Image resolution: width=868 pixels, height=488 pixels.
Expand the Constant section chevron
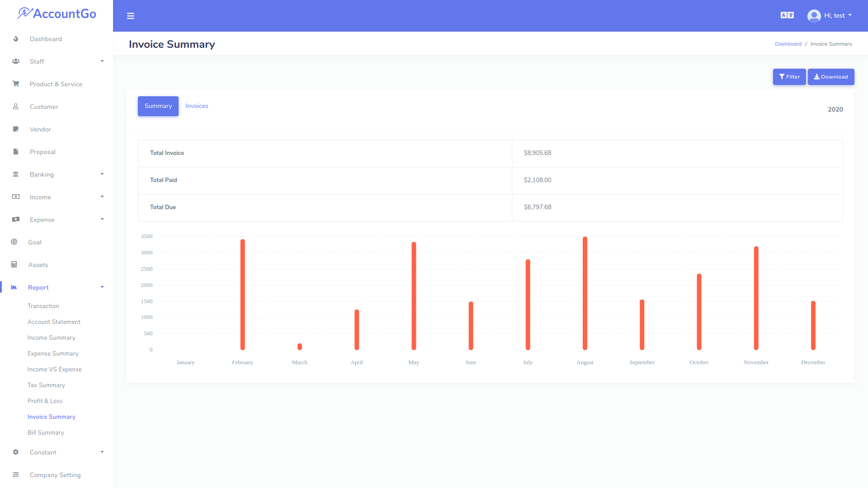102,452
